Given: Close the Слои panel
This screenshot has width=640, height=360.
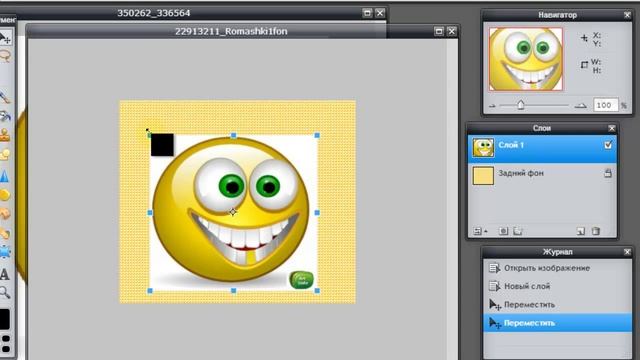Looking at the screenshot, I should click(x=611, y=128).
